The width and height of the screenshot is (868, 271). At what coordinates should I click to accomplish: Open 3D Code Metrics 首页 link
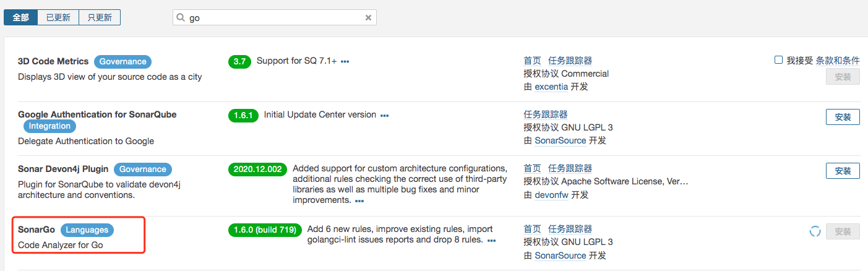coord(532,61)
